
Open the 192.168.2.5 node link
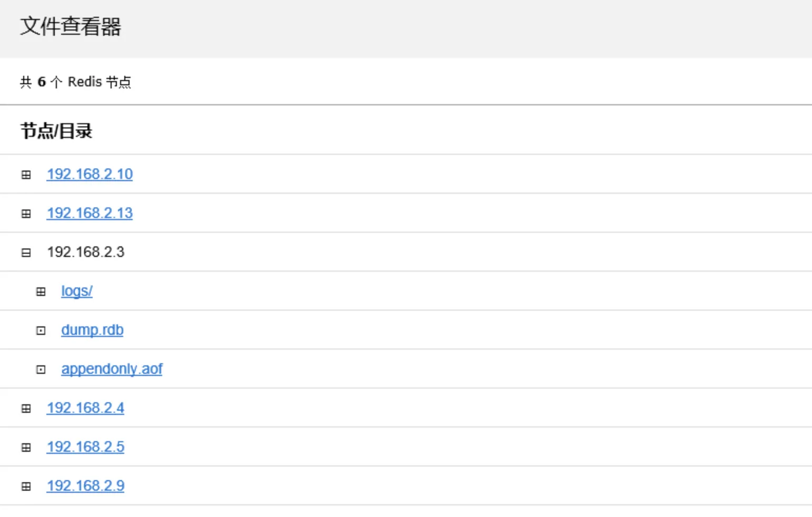[85, 447]
